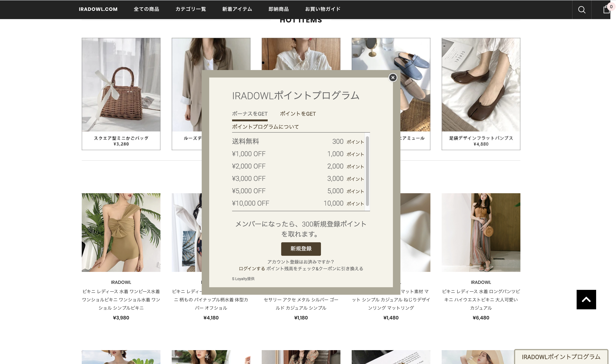Viewport: 616px width, 364px height.
Task: Click the ¥4,880 price text
Action: 481,144
